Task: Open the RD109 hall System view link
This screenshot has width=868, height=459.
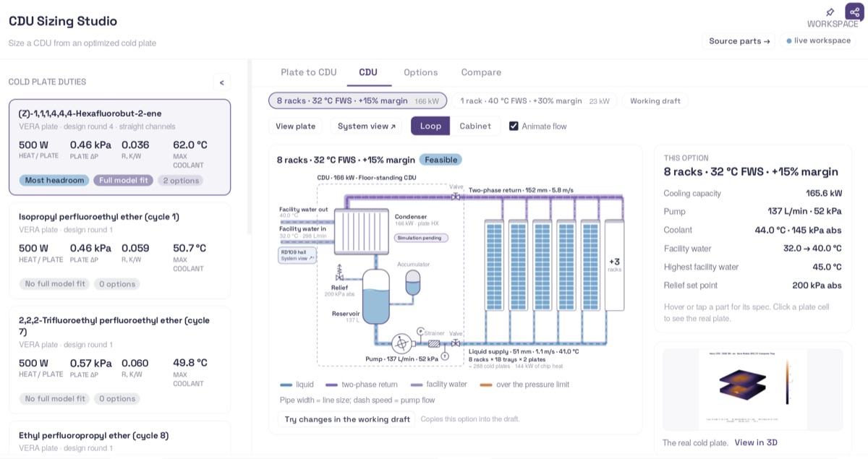Action: pyautogui.click(x=297, y=254)
